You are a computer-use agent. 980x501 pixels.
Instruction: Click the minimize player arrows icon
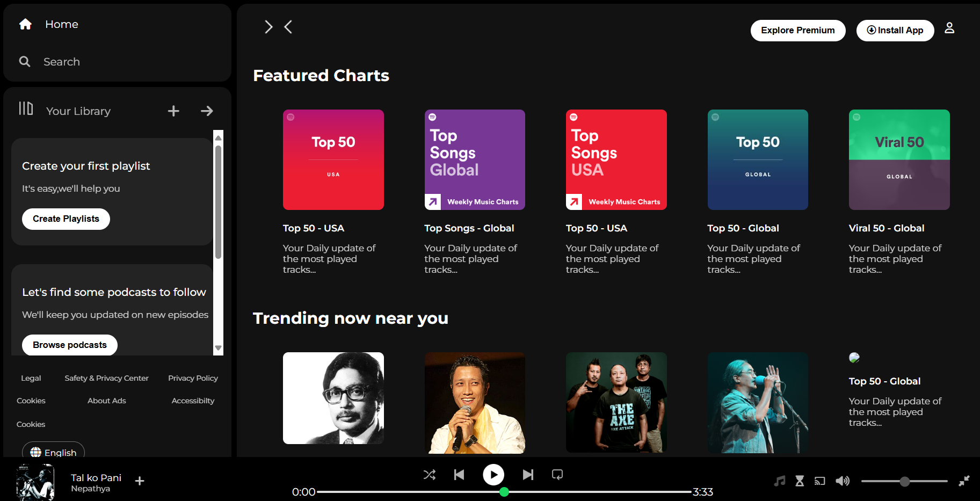[964, 481]
